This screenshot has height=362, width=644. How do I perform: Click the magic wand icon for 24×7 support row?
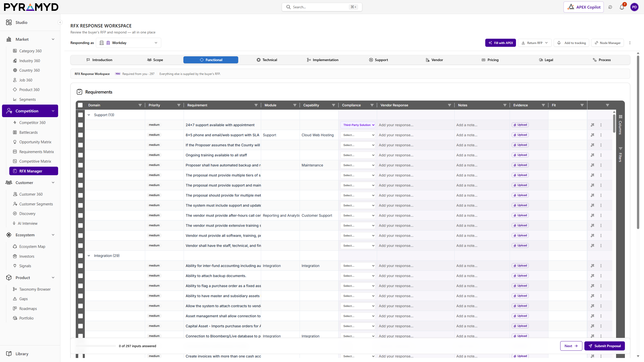click(x=592, y=125)
